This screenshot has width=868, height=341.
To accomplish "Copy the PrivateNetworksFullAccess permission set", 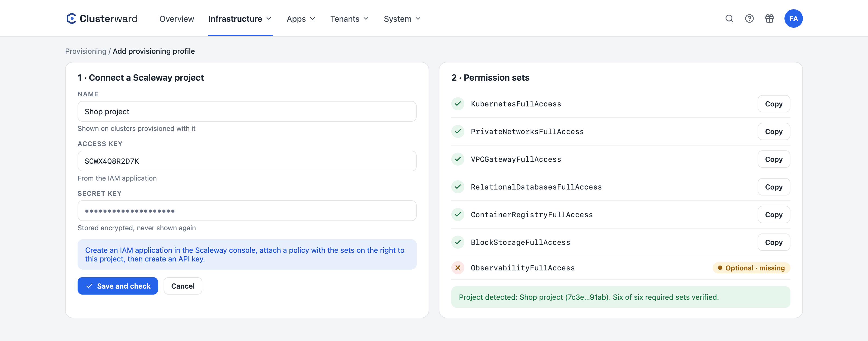I will tap(774, 131).
